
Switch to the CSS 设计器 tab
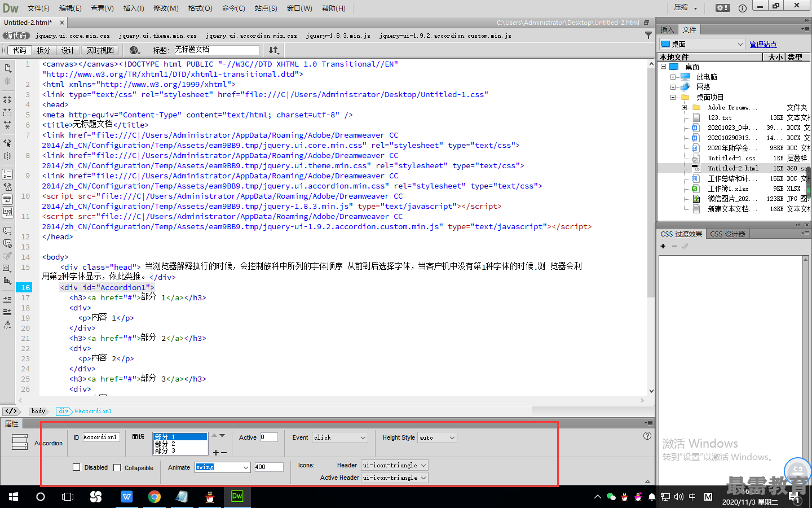727,234
